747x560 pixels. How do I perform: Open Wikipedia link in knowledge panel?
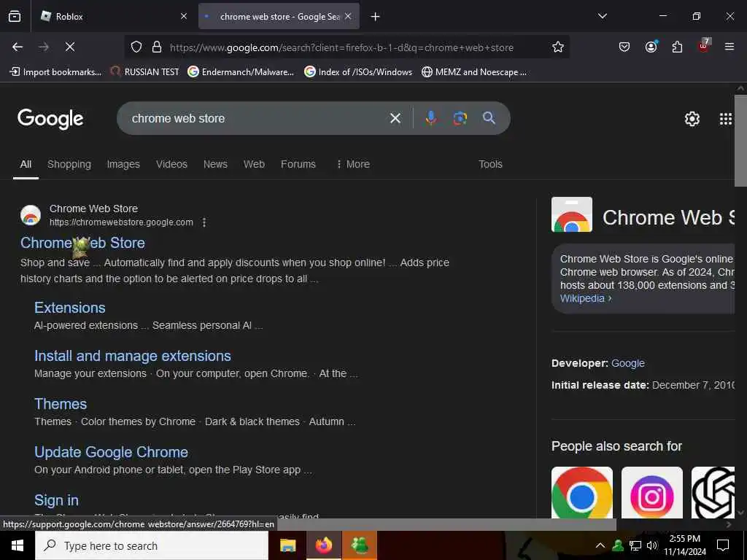586,298
